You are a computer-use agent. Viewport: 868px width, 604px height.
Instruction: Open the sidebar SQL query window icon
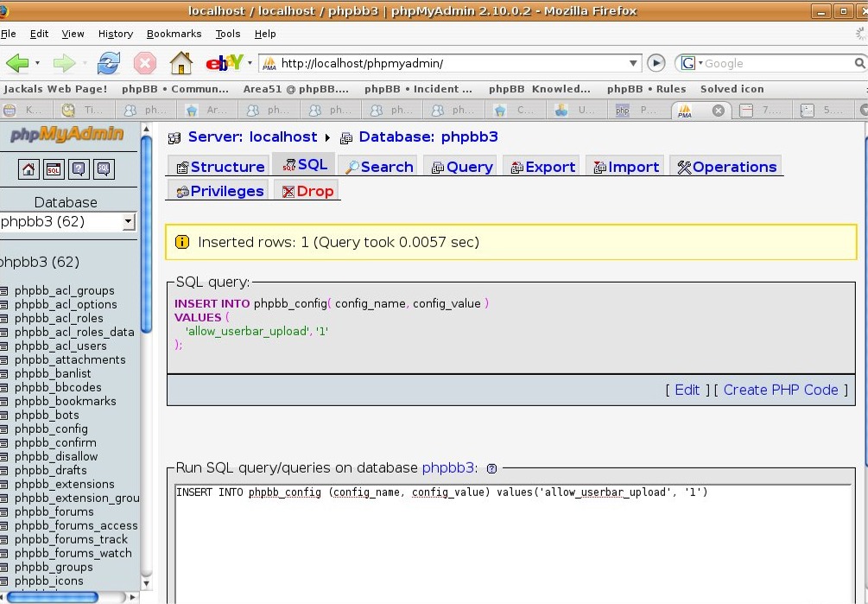pyautogui.click(x=54, y=169)
